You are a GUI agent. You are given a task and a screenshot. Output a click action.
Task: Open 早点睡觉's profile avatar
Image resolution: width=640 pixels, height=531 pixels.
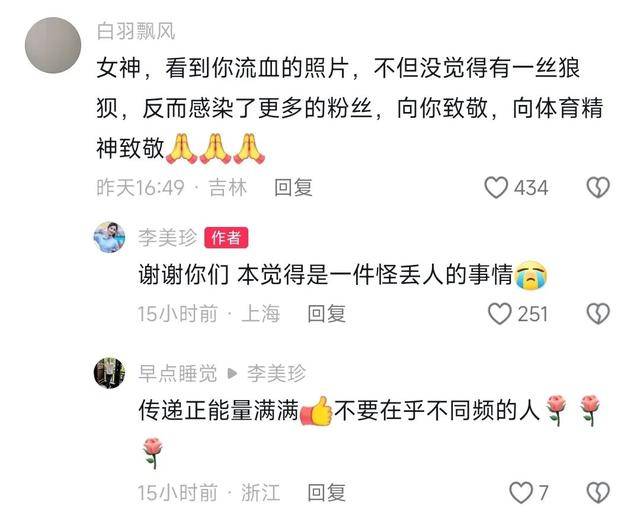pyautogui.click(x=109, y=373)
